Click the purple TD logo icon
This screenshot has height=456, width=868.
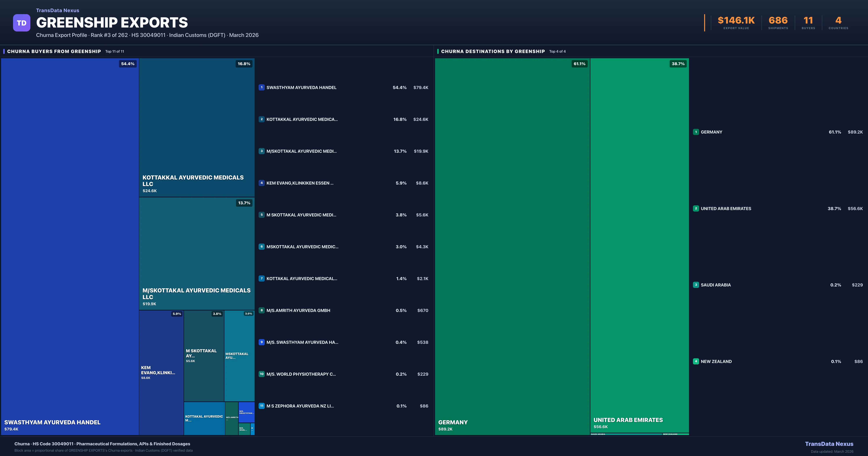22,23
